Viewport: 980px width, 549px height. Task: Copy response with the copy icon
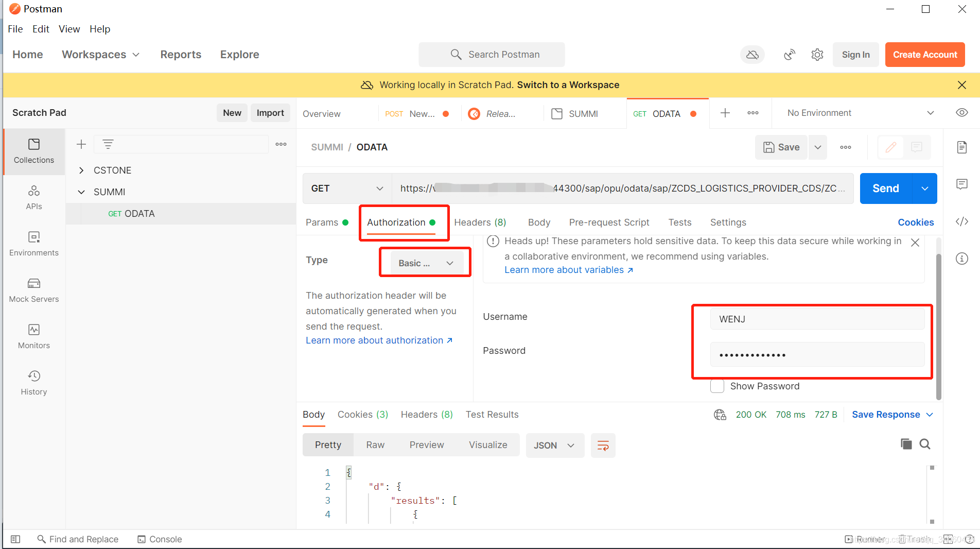tap(906, 444)
